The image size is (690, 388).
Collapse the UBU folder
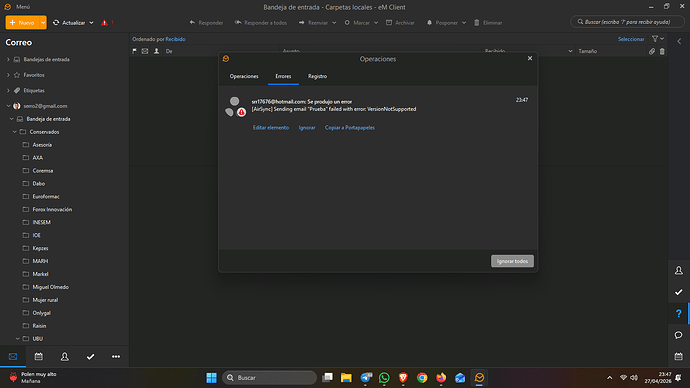point(18,339)
